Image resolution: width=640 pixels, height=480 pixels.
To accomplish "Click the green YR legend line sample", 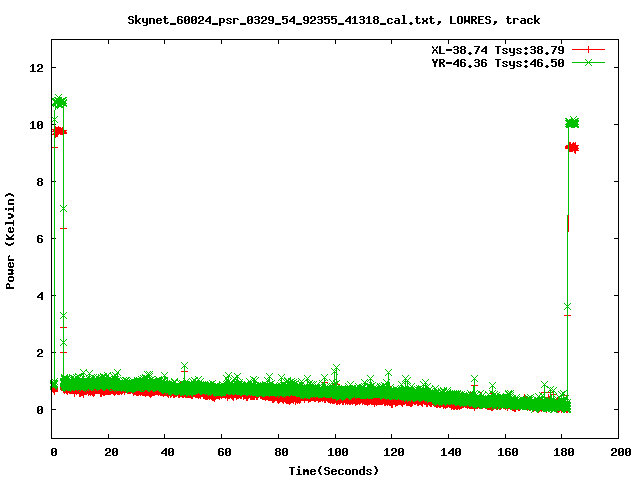I will click(x=588, y=62).
